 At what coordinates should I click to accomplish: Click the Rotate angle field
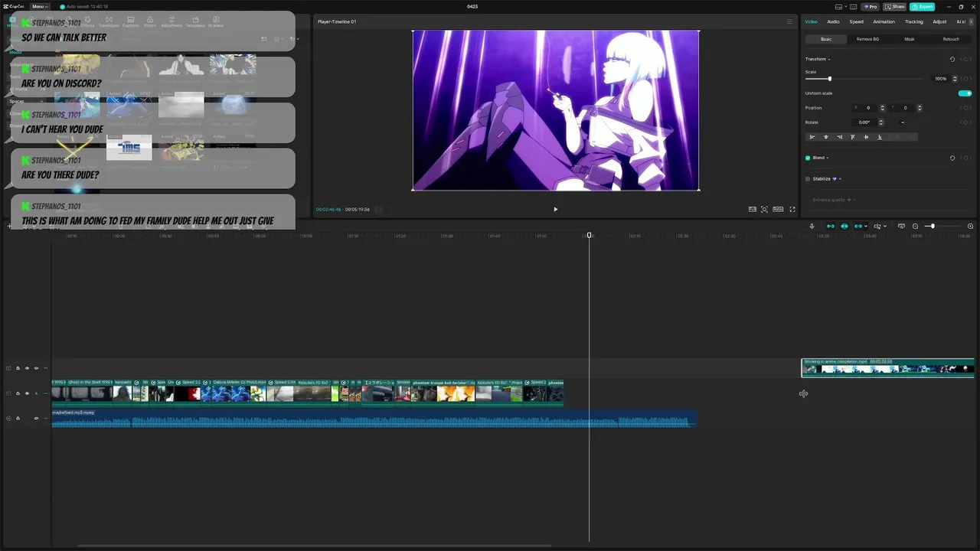(865, 122)
